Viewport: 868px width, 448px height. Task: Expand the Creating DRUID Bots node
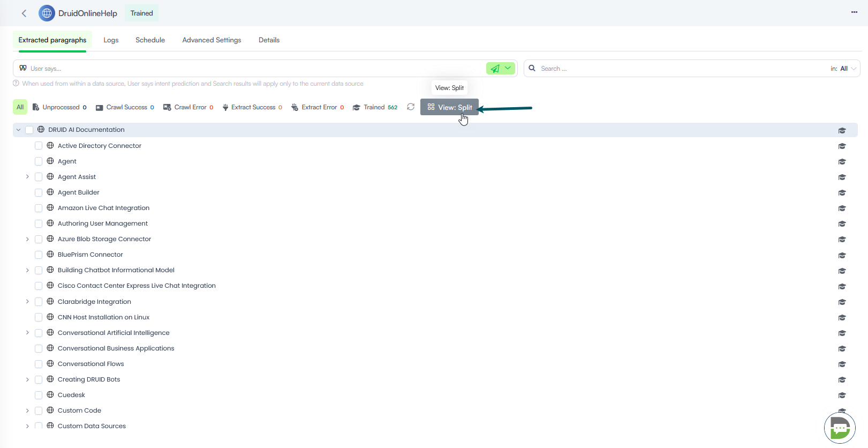pos(27,379)
